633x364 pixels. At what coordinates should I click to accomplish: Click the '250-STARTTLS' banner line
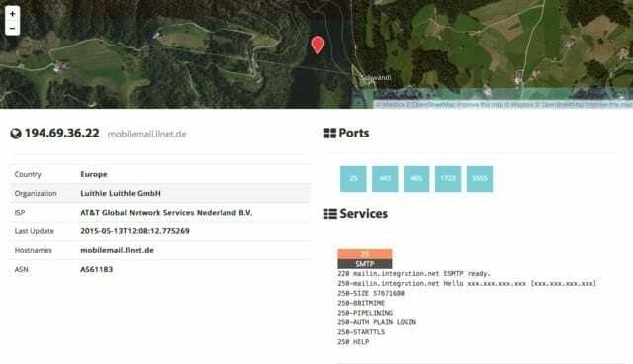coord(361,332)
